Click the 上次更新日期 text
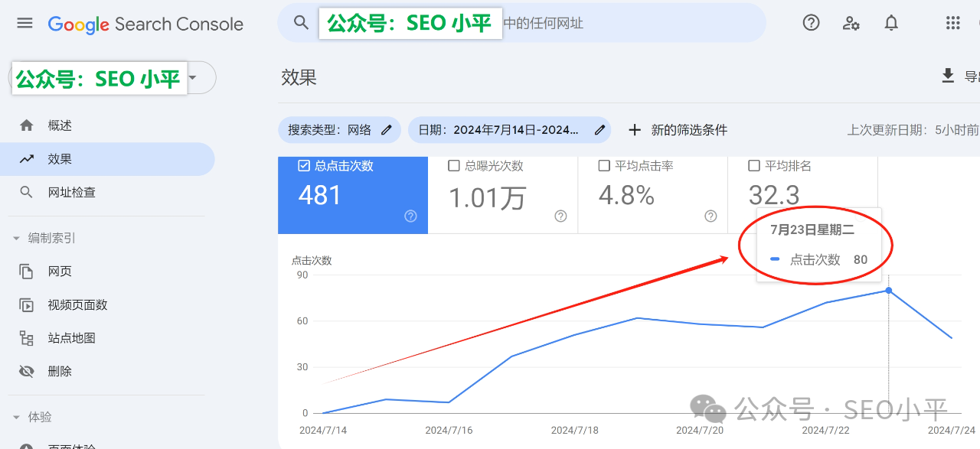980x449 pixels. 913,130
